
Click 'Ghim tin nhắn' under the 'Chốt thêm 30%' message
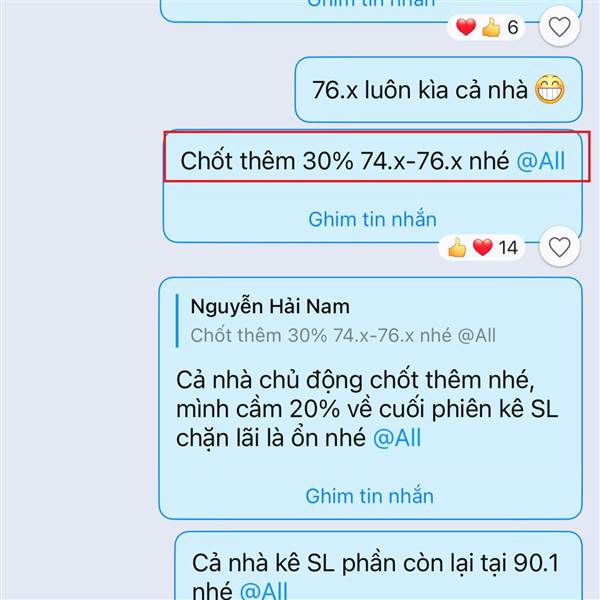(372, 219)
